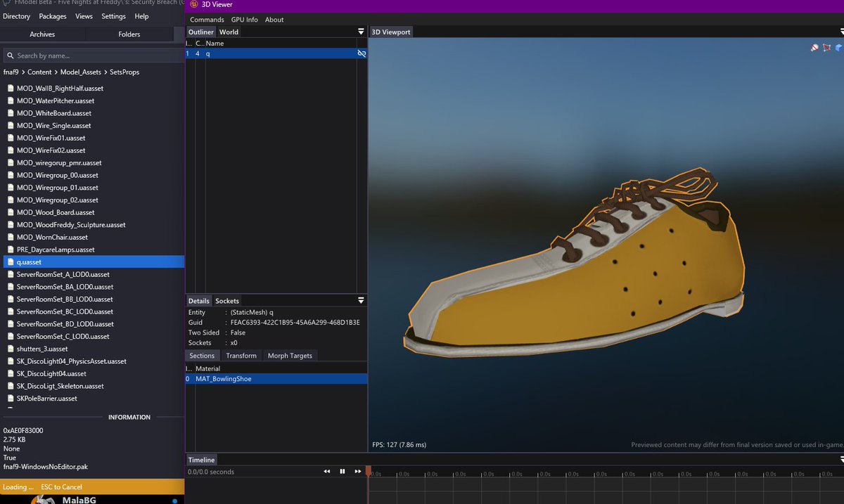Image resolution: width=844 pixels, height=504 pixels.
Task: Toggle the q mesh visibility eye icon
Action: point(362,53)
